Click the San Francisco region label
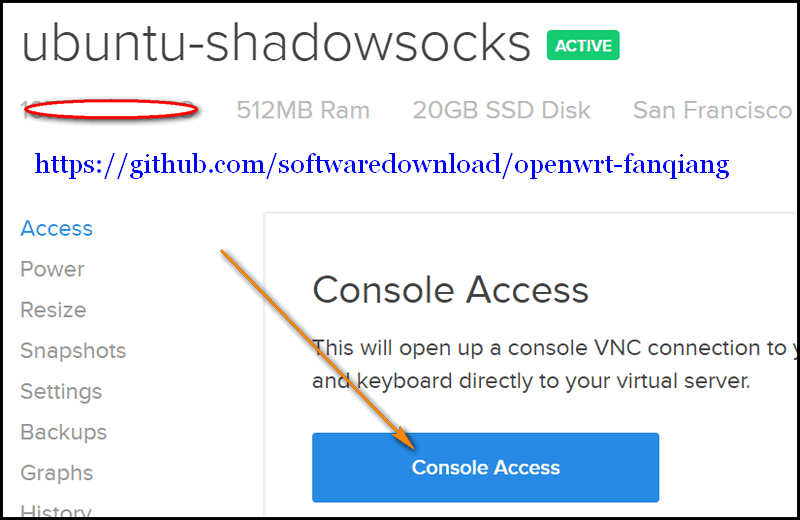Viewport: 800px width, 520px height. click(712, 110)
